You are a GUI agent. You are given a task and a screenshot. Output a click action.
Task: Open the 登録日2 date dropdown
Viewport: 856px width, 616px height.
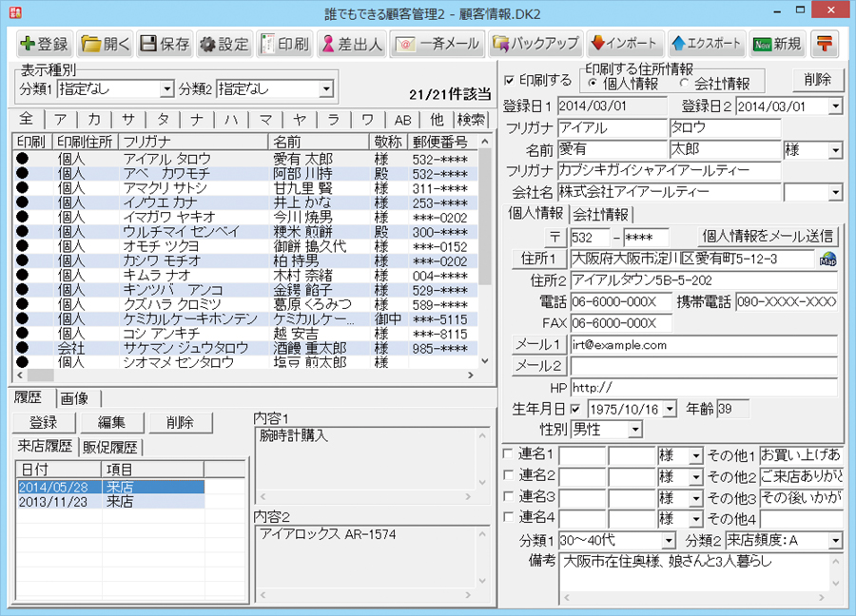pyautogui.click(x=835, y=106)
